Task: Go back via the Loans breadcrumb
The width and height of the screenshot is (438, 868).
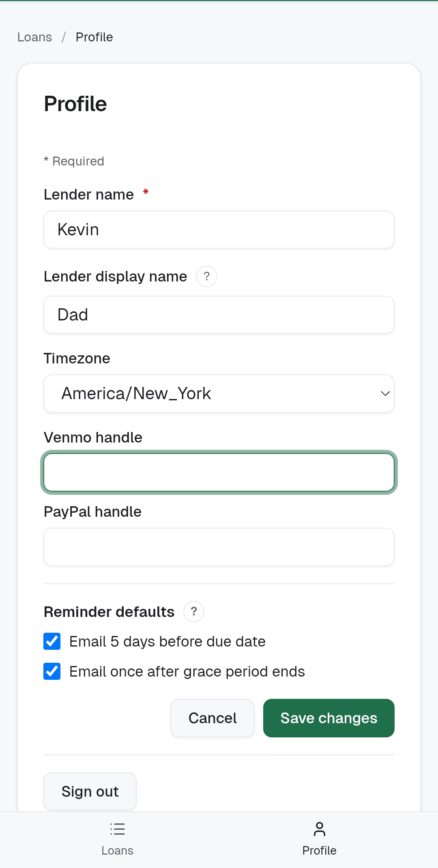Action: (x=34, y=37)
